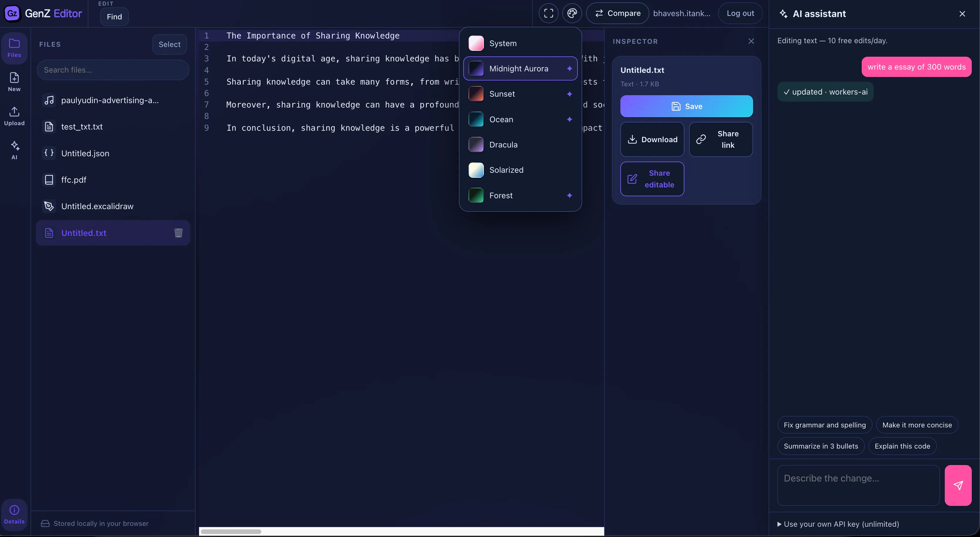Open Untitled.json file
The image size is (980, 537).
point(113,153)
